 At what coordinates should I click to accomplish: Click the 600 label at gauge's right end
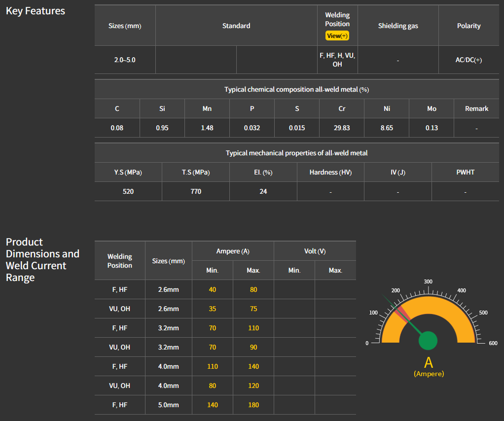(x=493, y=343)
